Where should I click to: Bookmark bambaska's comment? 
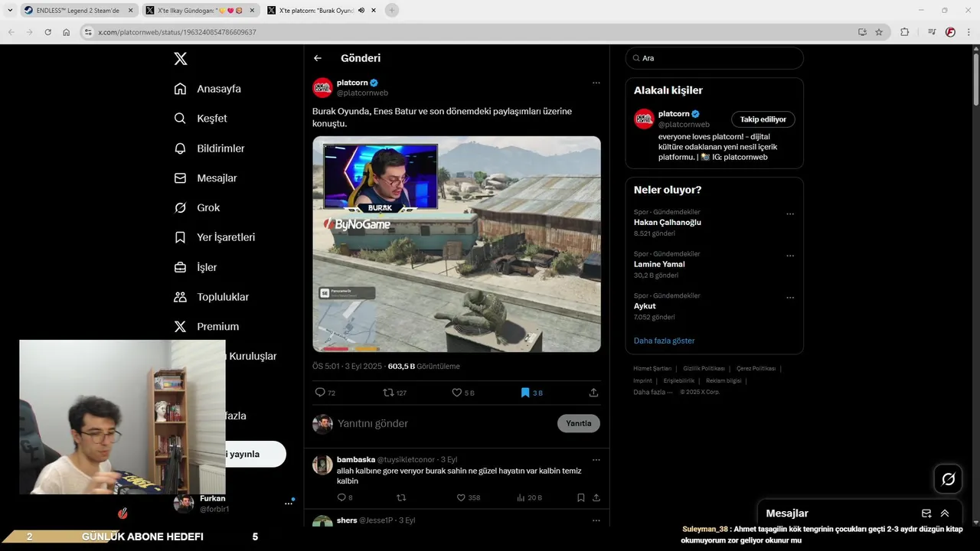coord(581,497)
